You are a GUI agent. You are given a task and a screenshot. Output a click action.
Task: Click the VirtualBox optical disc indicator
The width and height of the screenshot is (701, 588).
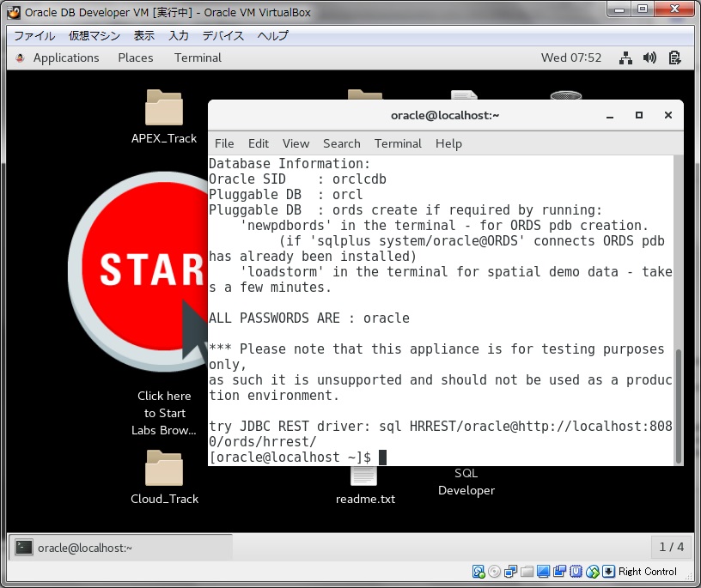495,572
